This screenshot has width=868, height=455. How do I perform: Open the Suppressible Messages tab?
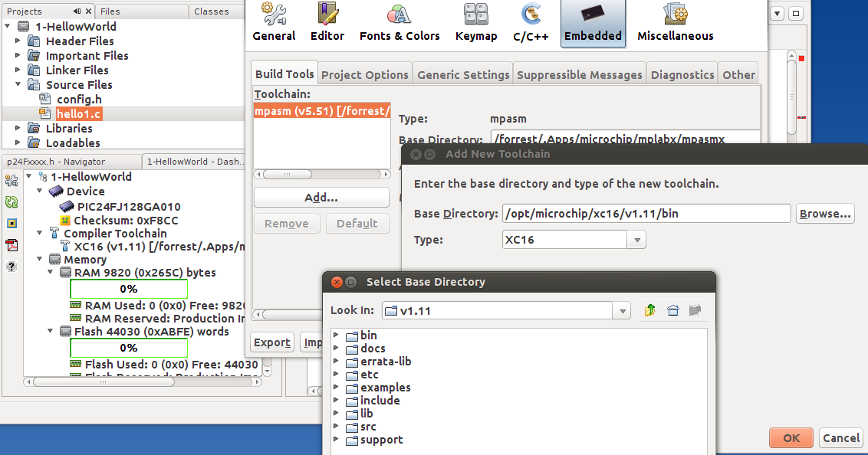(580, 74)
